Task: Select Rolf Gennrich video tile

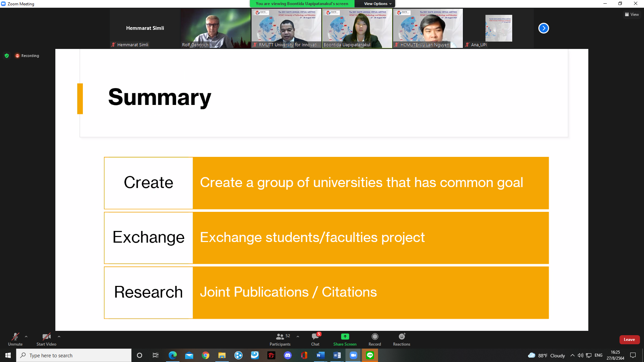Action: coord(216,28)
